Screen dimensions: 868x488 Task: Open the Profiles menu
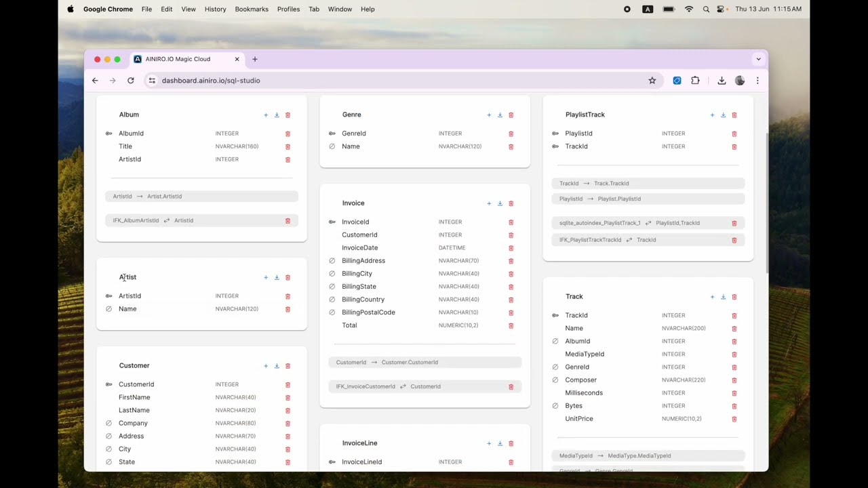click(288, 9)
